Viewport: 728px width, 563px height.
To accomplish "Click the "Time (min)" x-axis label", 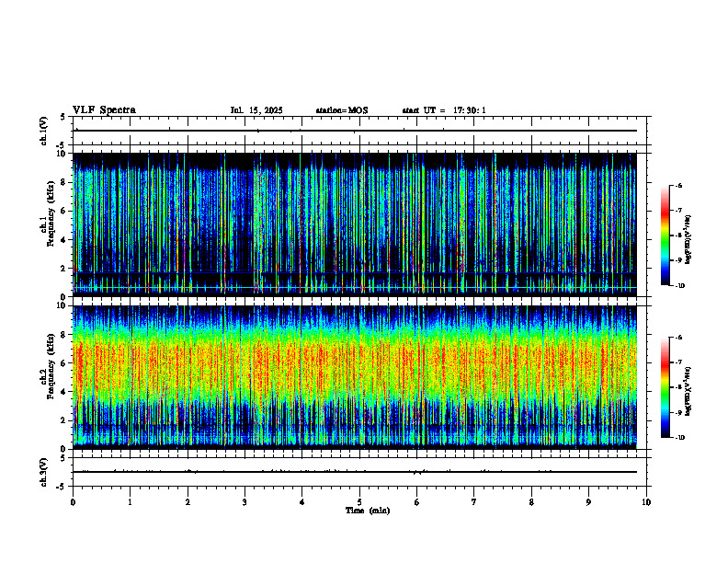I will tap(368, 511).
